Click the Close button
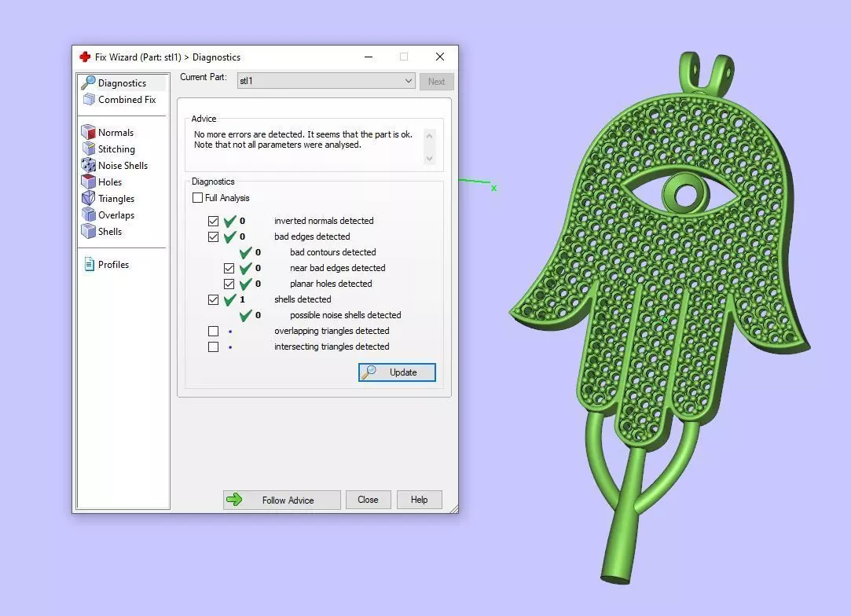Screen dimensions: 851x616 (x=368, y=499)
